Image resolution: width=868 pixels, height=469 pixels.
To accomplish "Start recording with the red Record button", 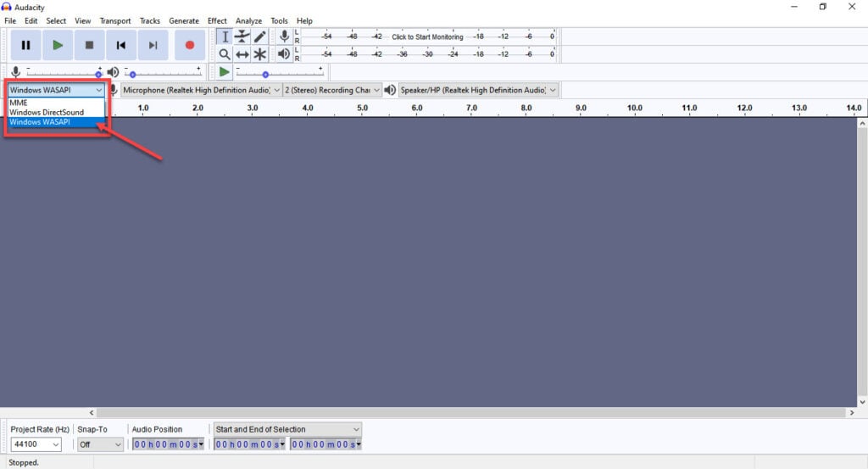I will click(190, 46).
